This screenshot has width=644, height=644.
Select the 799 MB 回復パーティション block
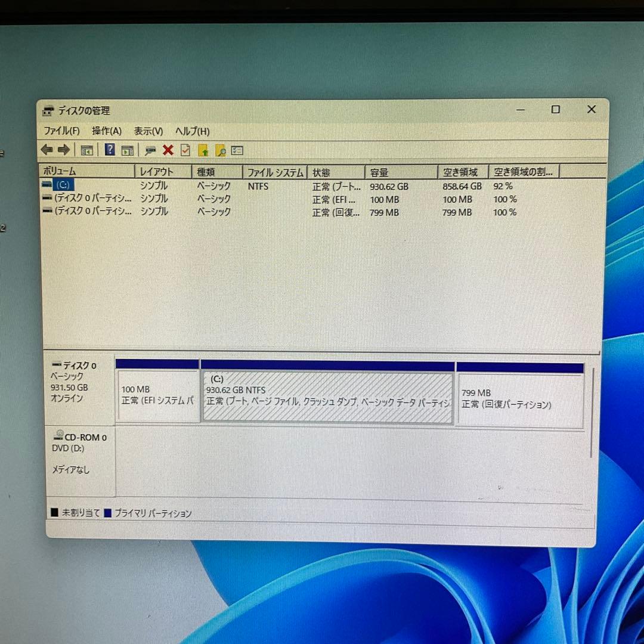(519, 397)
